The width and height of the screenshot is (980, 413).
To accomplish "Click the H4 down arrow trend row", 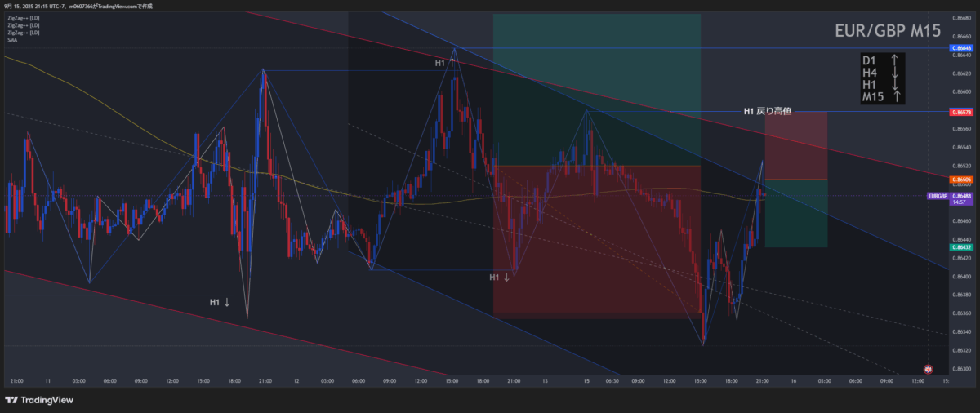I will pos(881,73).
